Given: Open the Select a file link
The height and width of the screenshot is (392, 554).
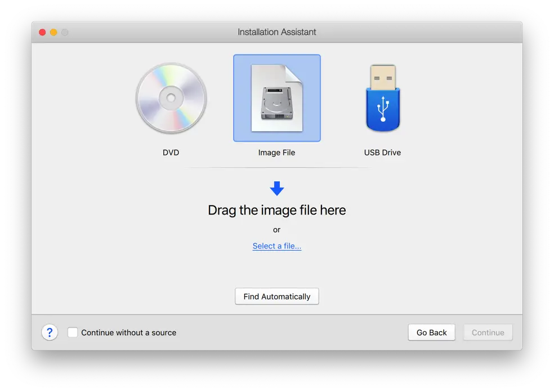Looking at the screenshot, I should click(277, 246).
